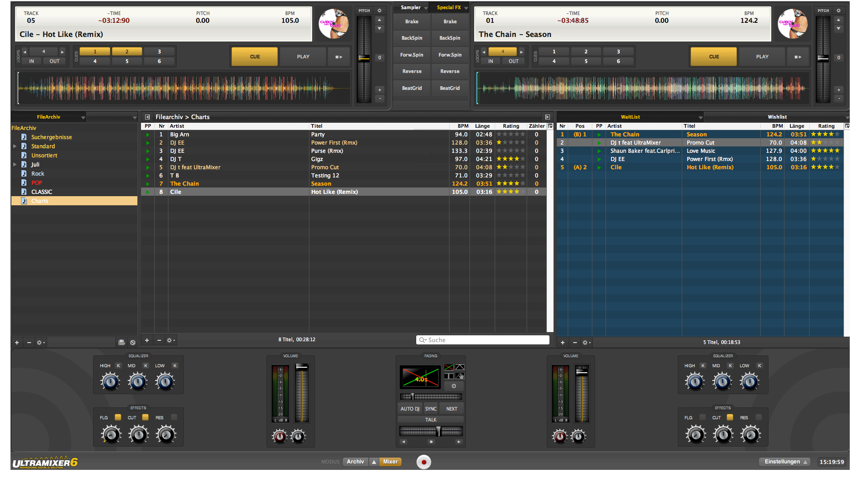
Task: Switch to the Wishlist tab
Action: 777,117
